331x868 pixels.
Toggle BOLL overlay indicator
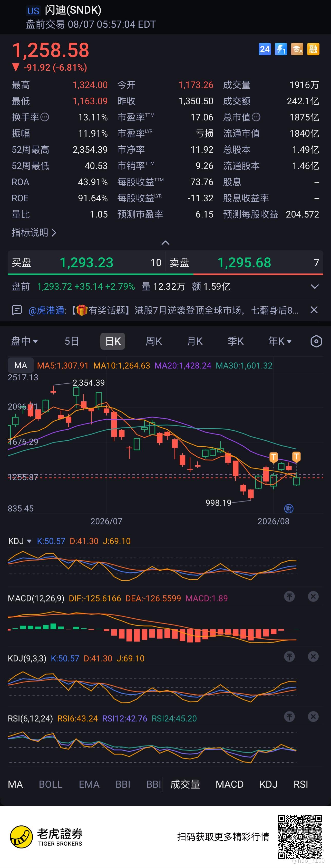click(51, 785)
